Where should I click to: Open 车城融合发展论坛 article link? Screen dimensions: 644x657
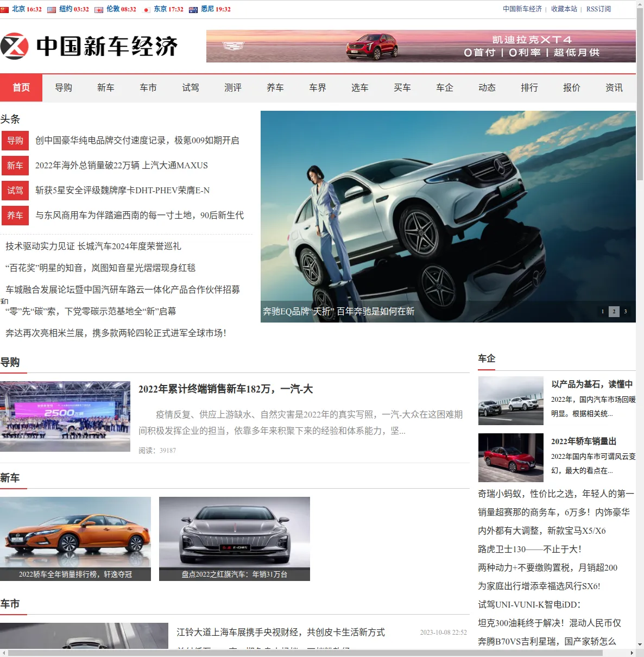click(x=123, y=290)
